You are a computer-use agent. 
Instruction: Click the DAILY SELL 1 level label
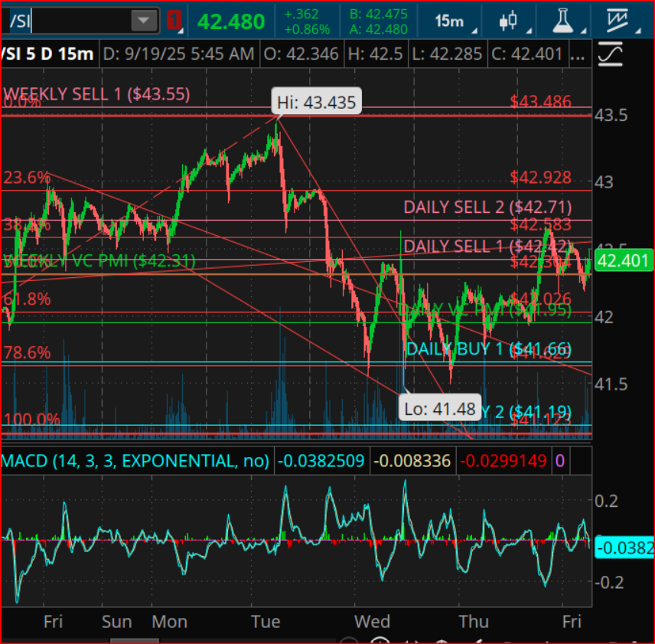tap(487, 246)
